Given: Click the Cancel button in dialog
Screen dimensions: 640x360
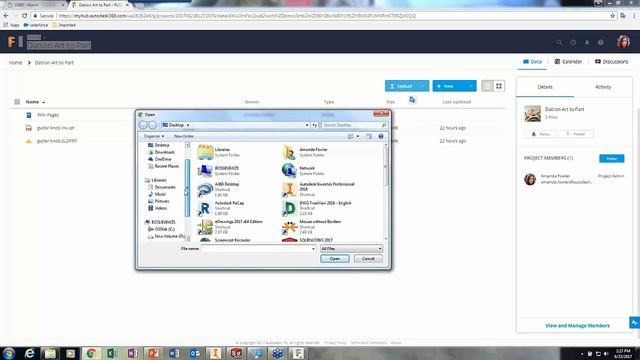Looking at the screenshot, I should coord(368,259).
